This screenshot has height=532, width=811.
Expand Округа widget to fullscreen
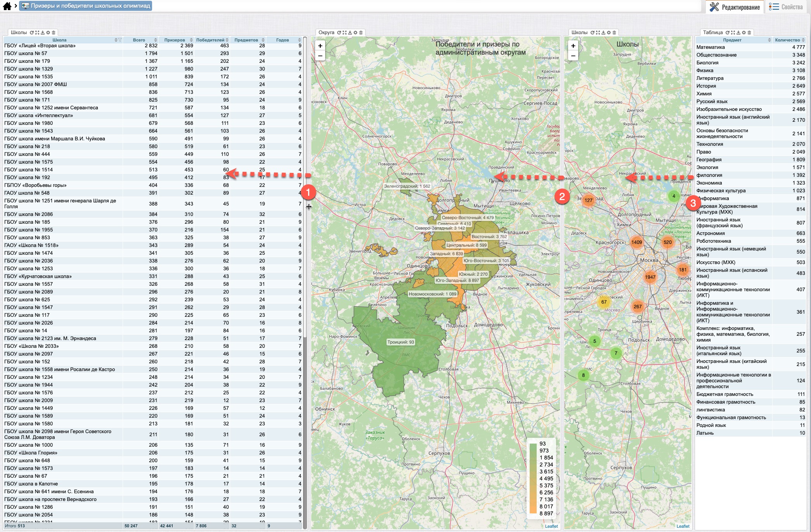pyautogui.click(x=345, y=33)
